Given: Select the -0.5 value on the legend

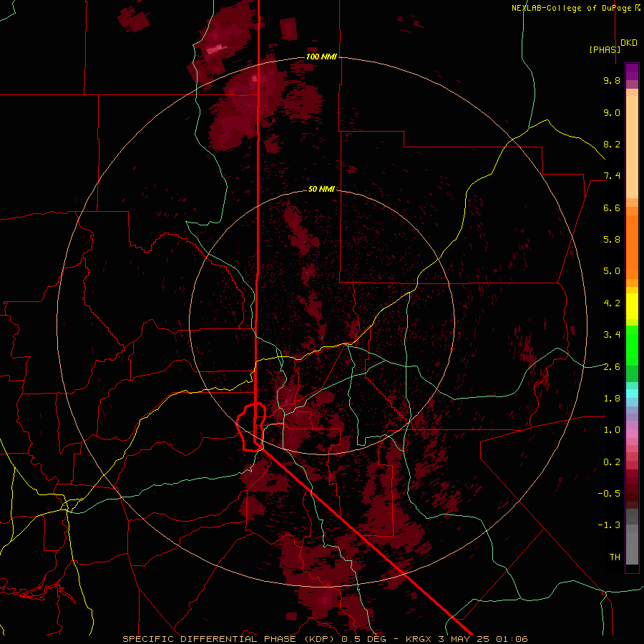Looking at the screenshot, I should click(x=609, y=494).
